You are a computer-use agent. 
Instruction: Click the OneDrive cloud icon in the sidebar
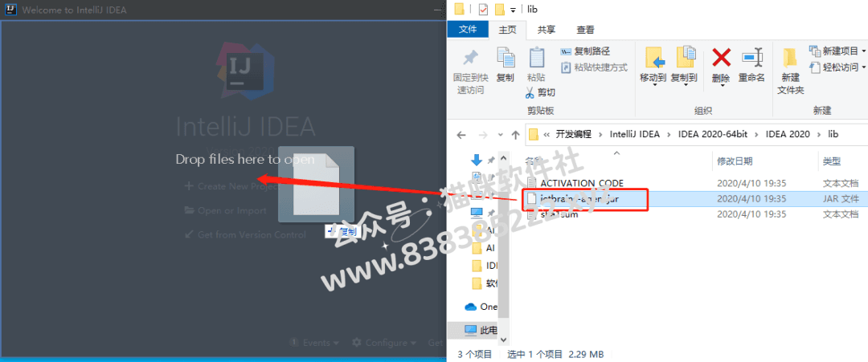point(470,306)
